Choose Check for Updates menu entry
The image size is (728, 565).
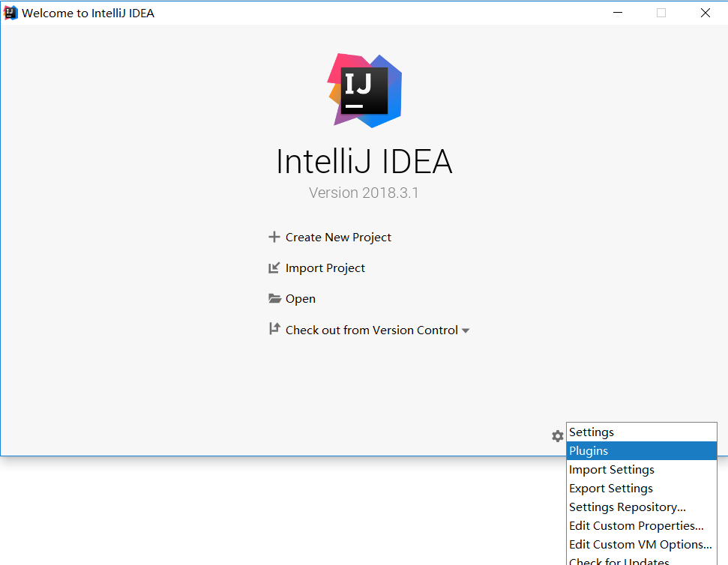[642, 560]
